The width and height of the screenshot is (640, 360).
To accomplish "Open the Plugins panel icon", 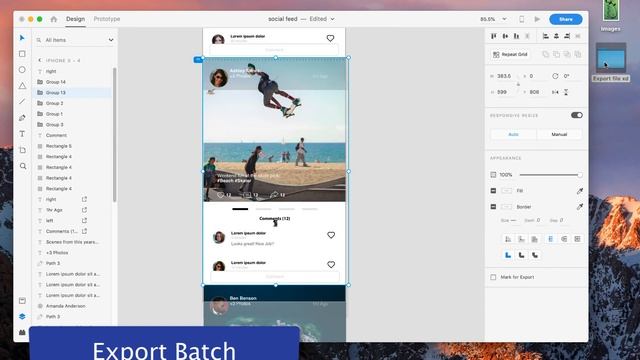I will click(22, 332).
